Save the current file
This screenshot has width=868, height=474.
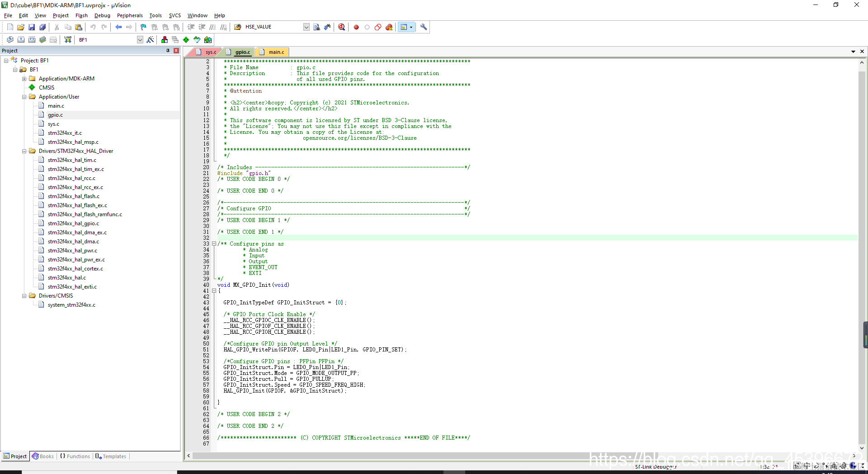pos(32,27)
